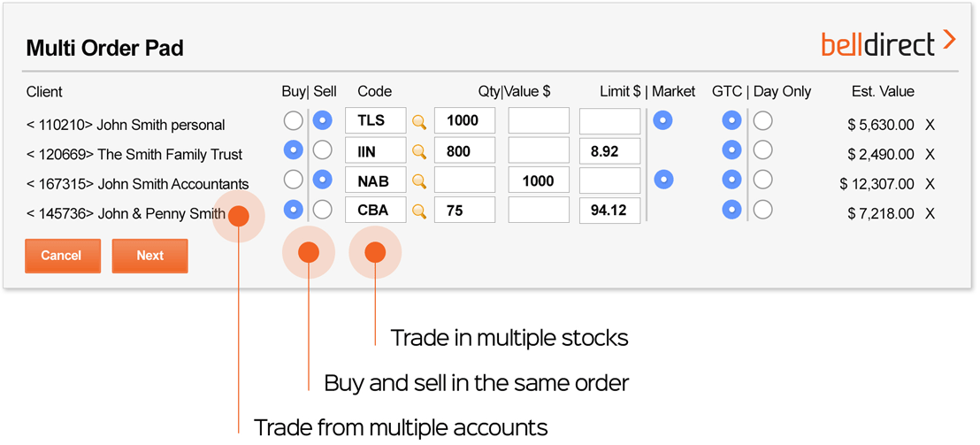Click the CBA code input field
Viewport: 980px width, 445px height.
point(376,210)
